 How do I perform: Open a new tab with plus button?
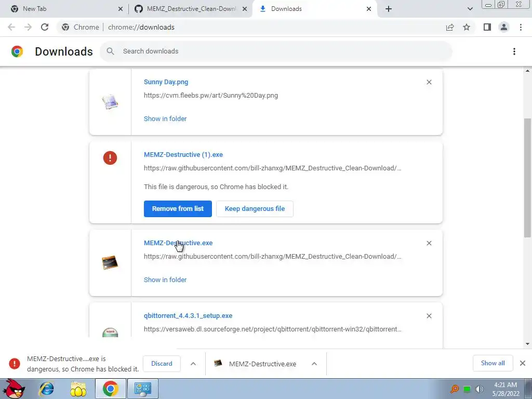(389, 9)
